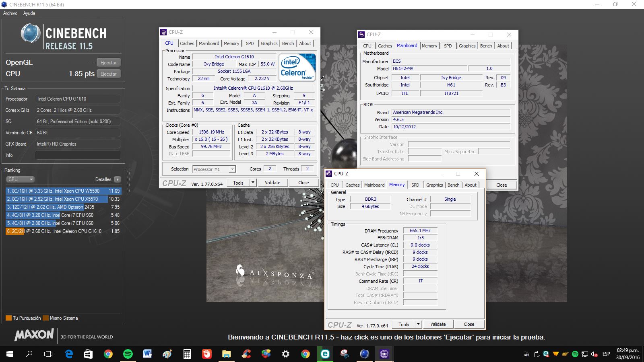Click the Intel Celeron logo in CPU-Z
The height and width of the screenshot is (362, 644).
coord(297,68)
